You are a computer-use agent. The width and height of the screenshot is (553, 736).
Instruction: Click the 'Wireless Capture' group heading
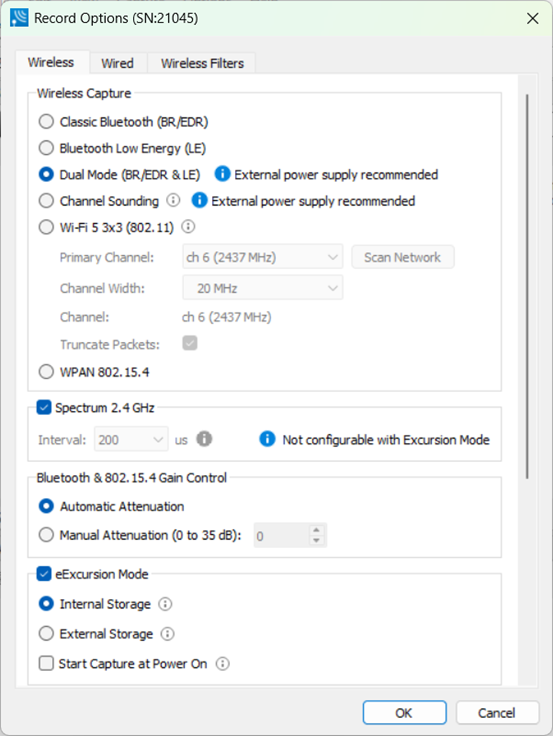click(x=84, y=93)
